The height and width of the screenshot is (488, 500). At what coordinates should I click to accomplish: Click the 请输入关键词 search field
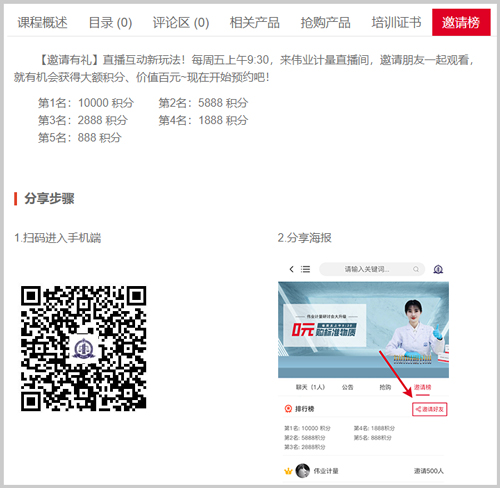click(x=372, y=269)
